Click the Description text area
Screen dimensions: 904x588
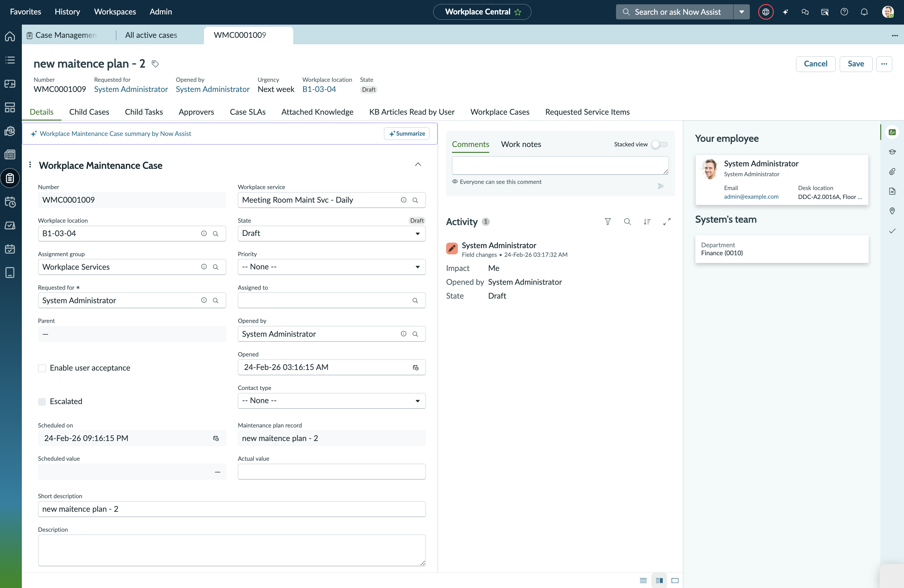232,550
